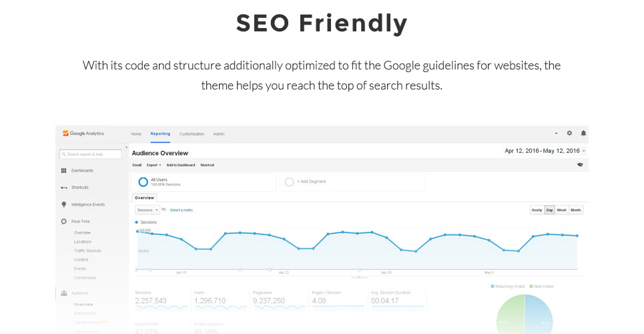Click the Intelligence Events lightbulb icon

(64, 204)
